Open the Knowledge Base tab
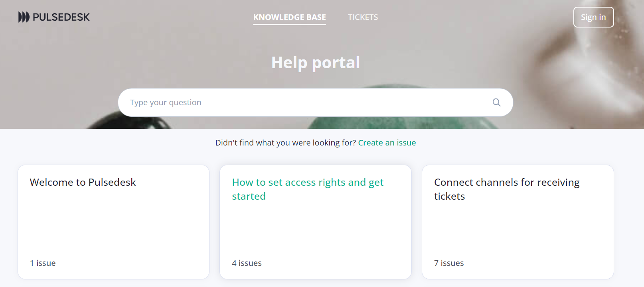This screenshot has height=287, width=644. 290,17
